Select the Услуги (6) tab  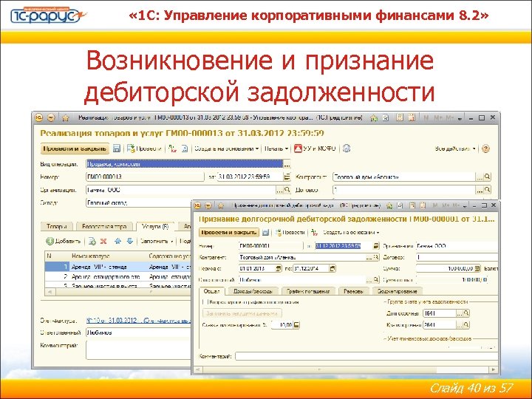point(155,226)
